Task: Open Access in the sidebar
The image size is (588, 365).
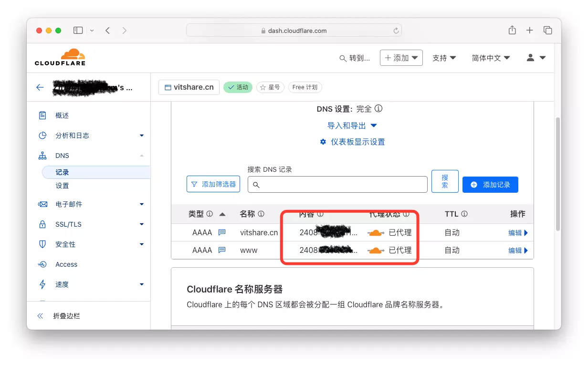Action: tap(66, 264)
